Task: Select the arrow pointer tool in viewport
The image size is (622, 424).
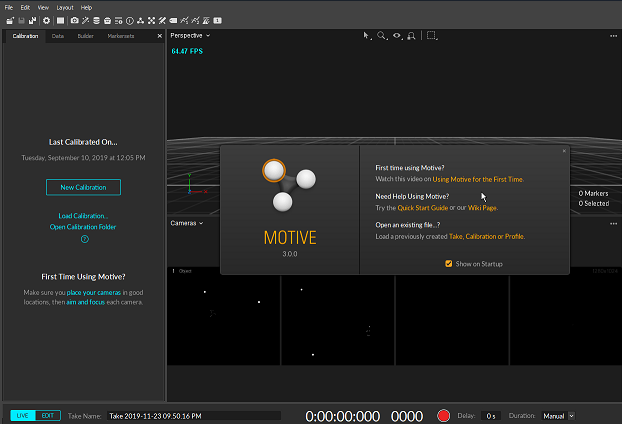Action: (x=367, y=35)
